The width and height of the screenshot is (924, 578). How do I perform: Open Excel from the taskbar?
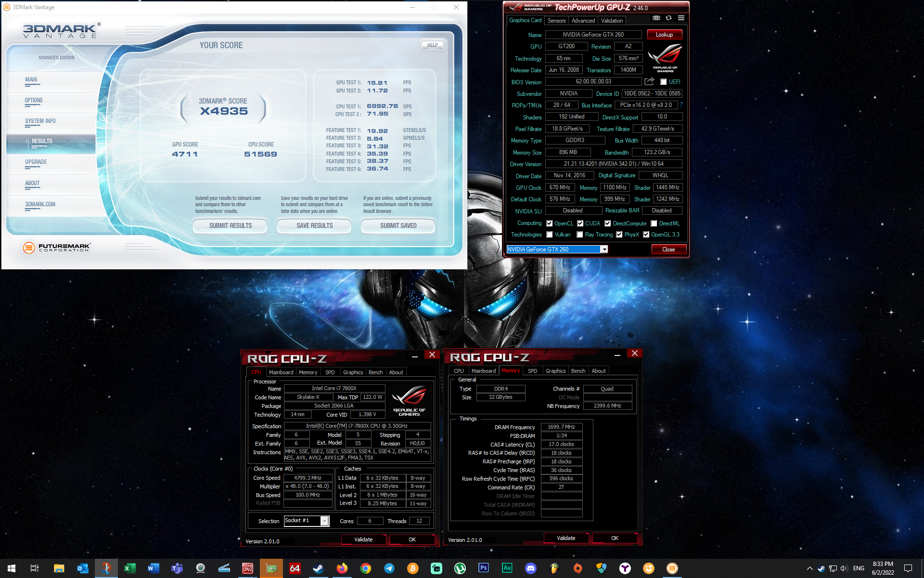(x=129, y=568)
